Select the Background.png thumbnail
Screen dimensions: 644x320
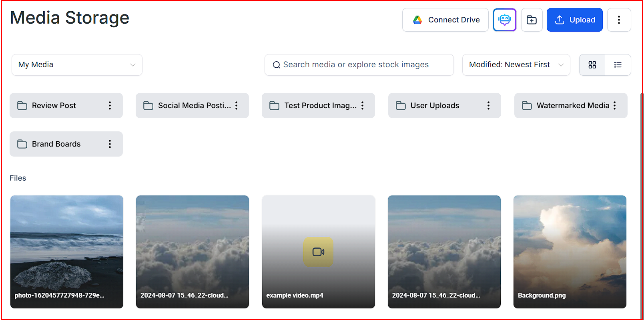tap(570, 252)
